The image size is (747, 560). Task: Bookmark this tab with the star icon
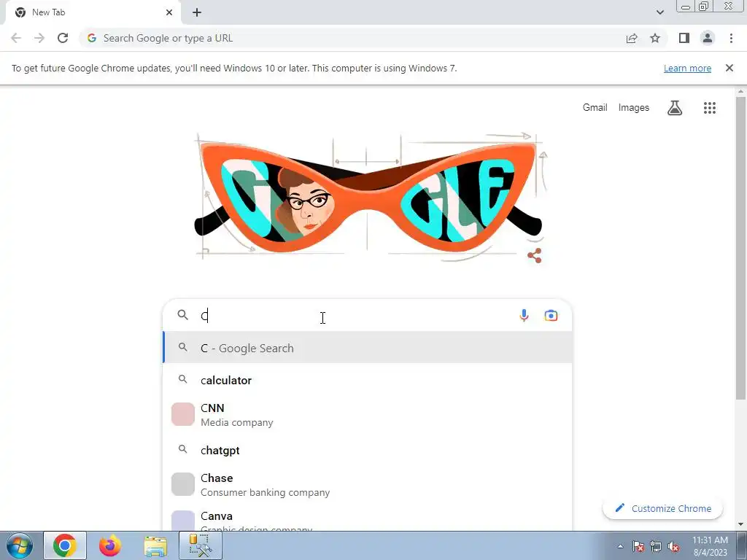(x=655, y=38)
